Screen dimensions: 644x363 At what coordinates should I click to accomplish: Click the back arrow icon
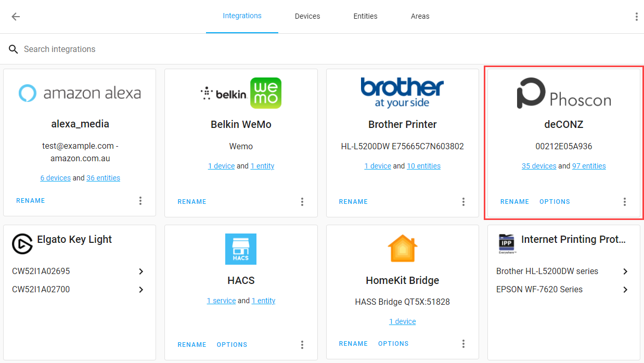click(16, 17)
